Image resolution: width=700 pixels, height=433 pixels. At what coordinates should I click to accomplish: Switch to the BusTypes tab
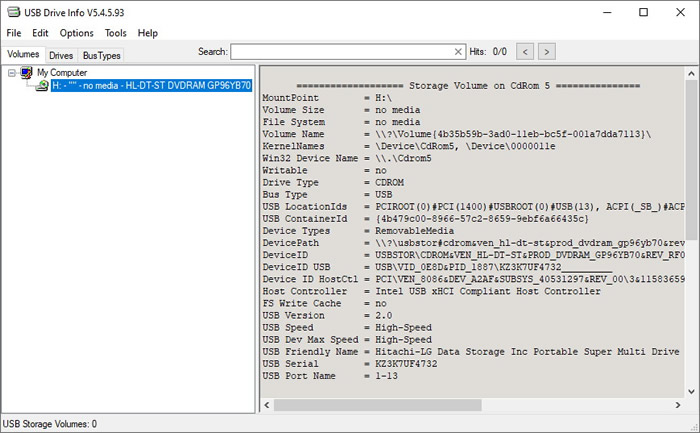(101, 55)
